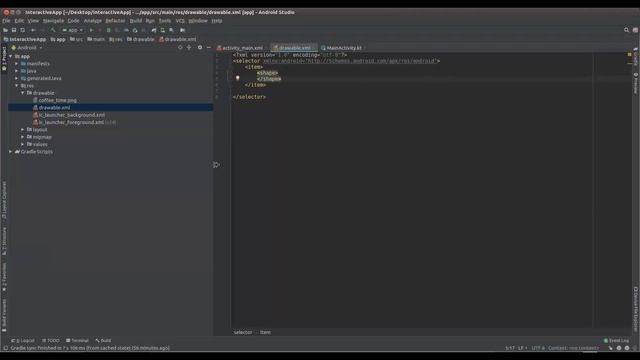Select main breadcrumb in navigation bar
The image size is (640, 360).
tap(96, 40)
